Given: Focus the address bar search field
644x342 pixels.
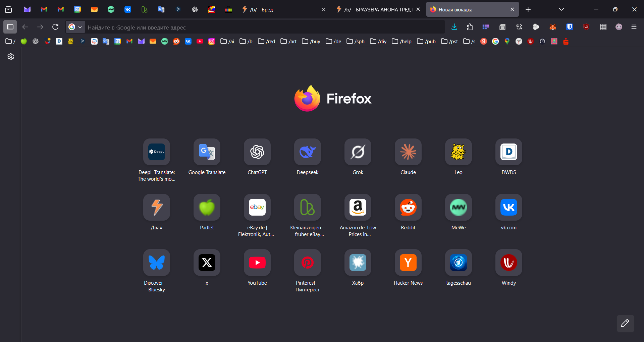Looking at the screenshot, I should point(265,27).
